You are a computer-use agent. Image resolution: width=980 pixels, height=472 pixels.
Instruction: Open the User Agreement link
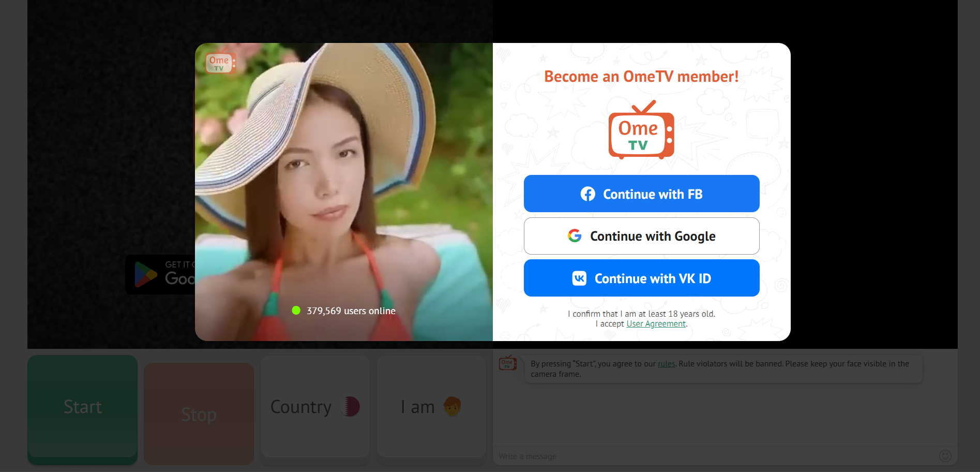tap(656, 324)
